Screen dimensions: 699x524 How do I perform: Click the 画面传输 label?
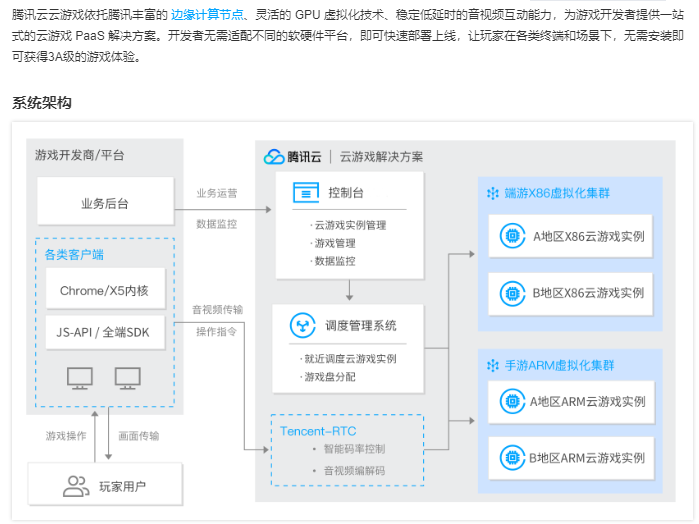[139, 436]
